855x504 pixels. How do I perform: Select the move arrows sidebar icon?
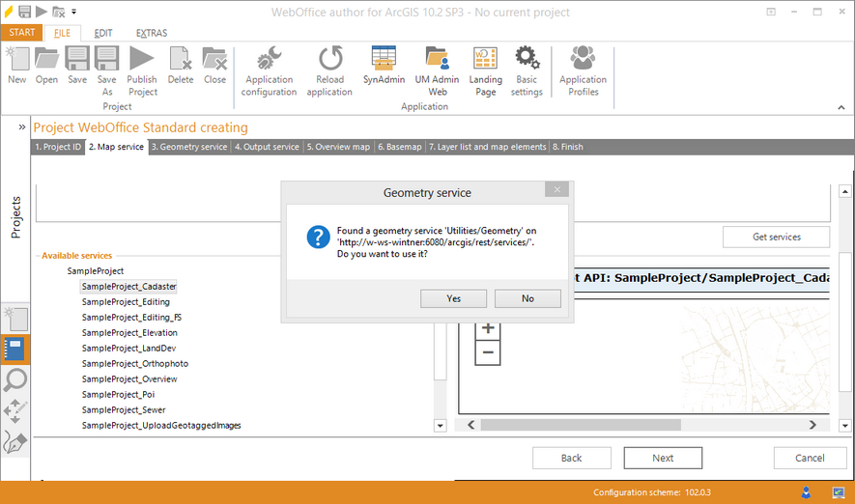[14, 411]
